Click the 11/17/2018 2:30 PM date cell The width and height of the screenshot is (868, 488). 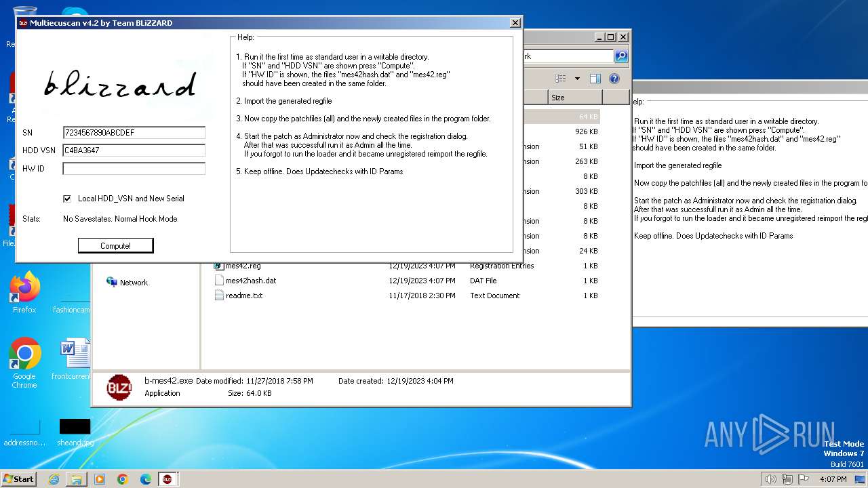point(422,296)
